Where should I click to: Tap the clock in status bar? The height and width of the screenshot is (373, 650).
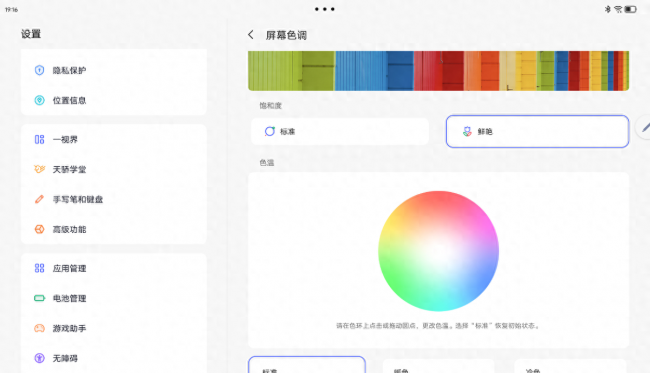tap(11, 10)
